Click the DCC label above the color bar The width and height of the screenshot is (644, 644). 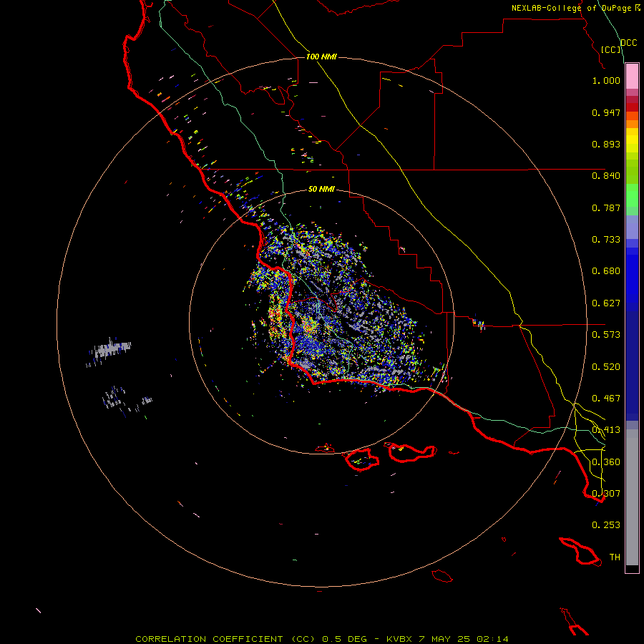[629, 43]
